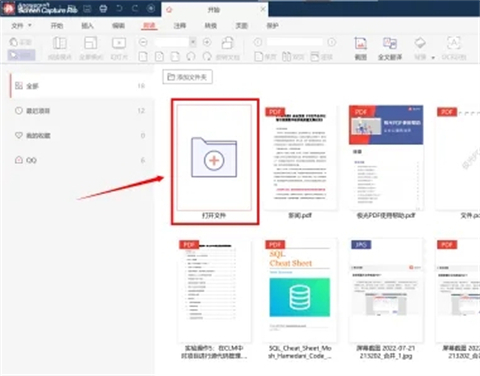Screen dimensions: 480x376
Task: Select 最近项目 in sidebar
Action: pyautogui.click(x=80, y=111)
